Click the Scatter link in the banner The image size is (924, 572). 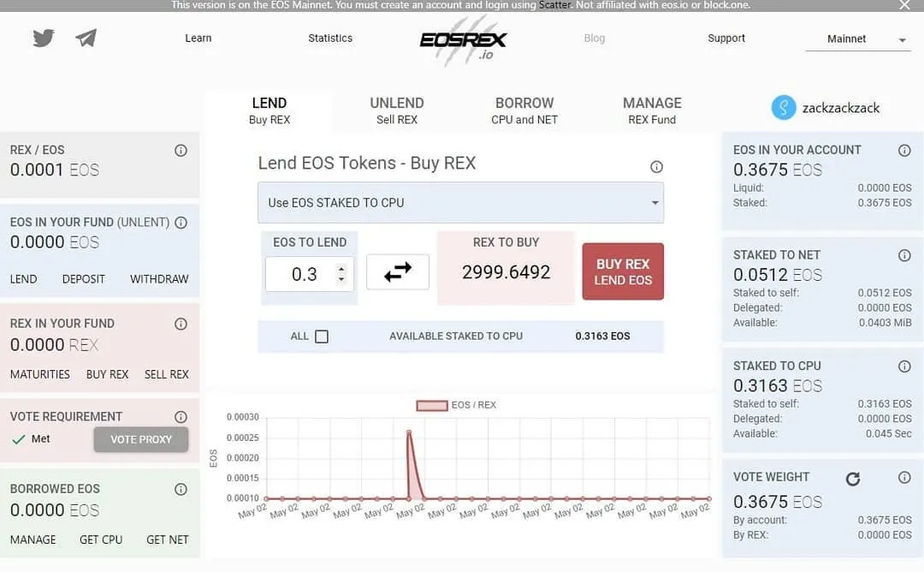(554, 5)
